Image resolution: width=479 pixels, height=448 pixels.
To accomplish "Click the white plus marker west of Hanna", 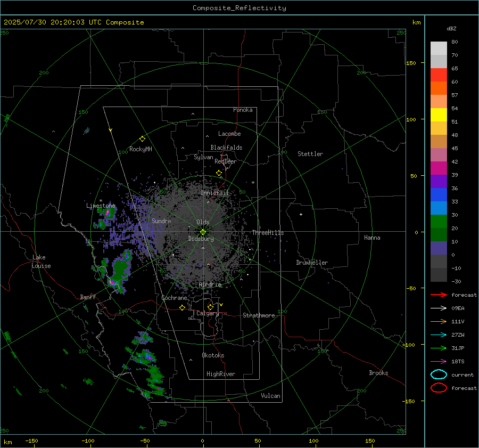I will [x=301, y=214].
